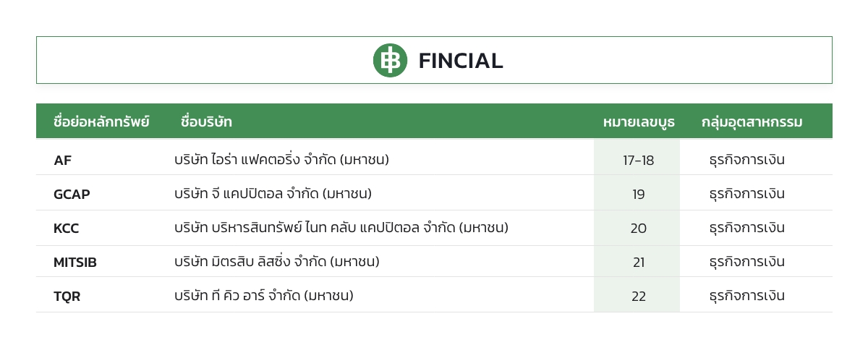
Task: Open the TQR ticker symbol
Action: (67, 297)
